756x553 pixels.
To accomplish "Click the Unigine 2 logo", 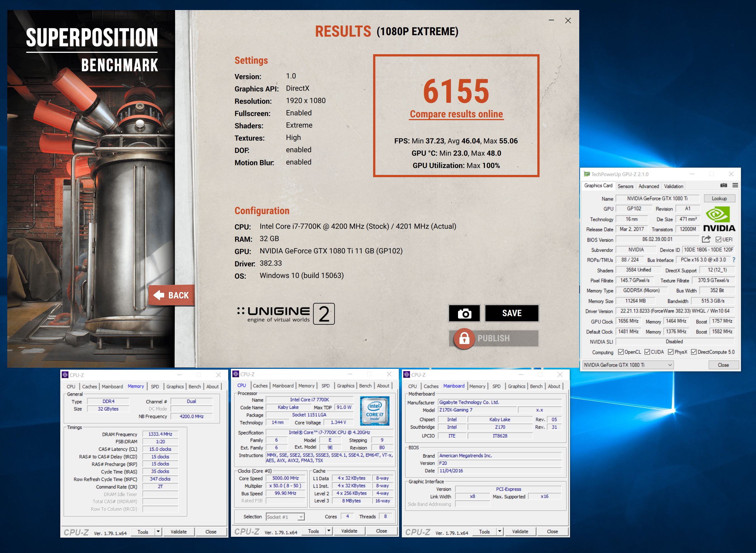I will click(x=286, y=314).
